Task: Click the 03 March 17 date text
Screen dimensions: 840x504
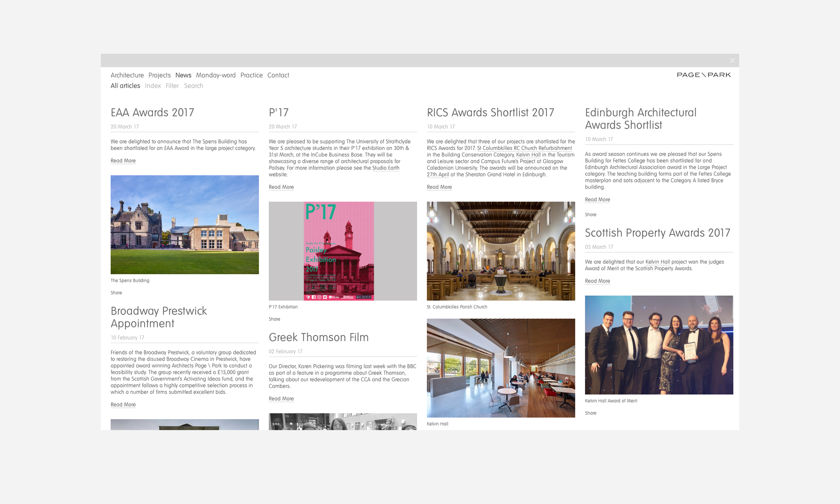Action: point(599,247)
